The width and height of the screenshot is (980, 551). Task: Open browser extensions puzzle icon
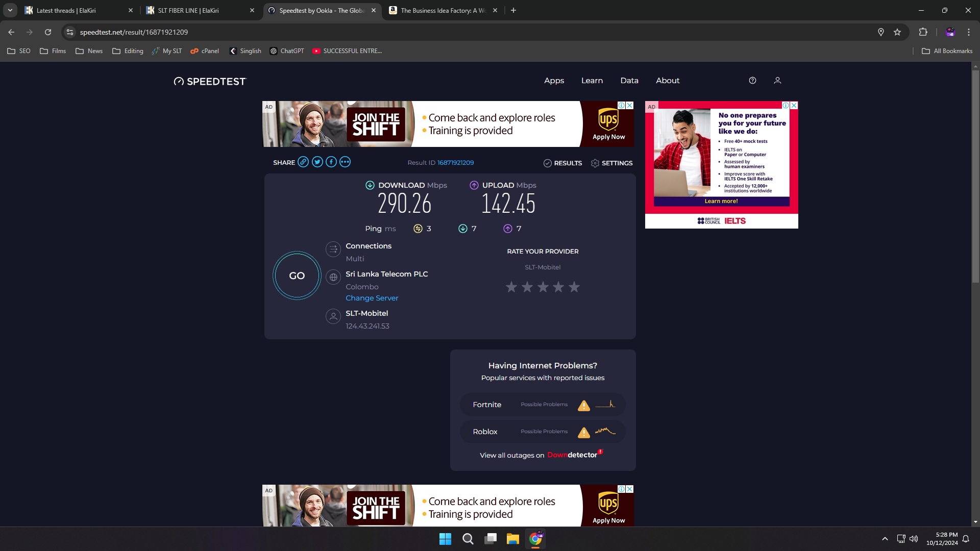[x=923, y=32]
